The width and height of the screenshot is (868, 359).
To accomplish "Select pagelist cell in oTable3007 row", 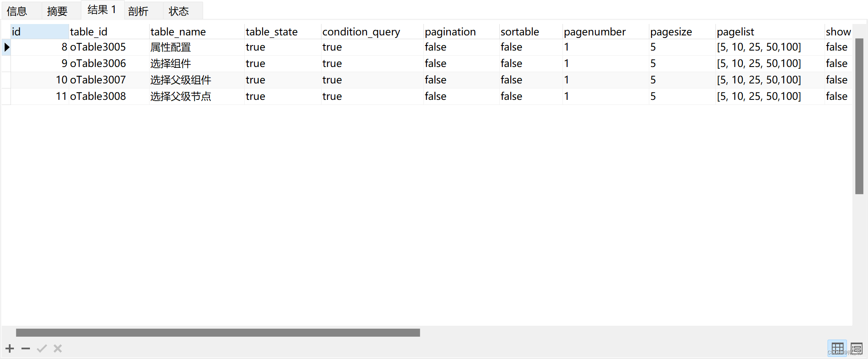I will [x=770, y=80].
